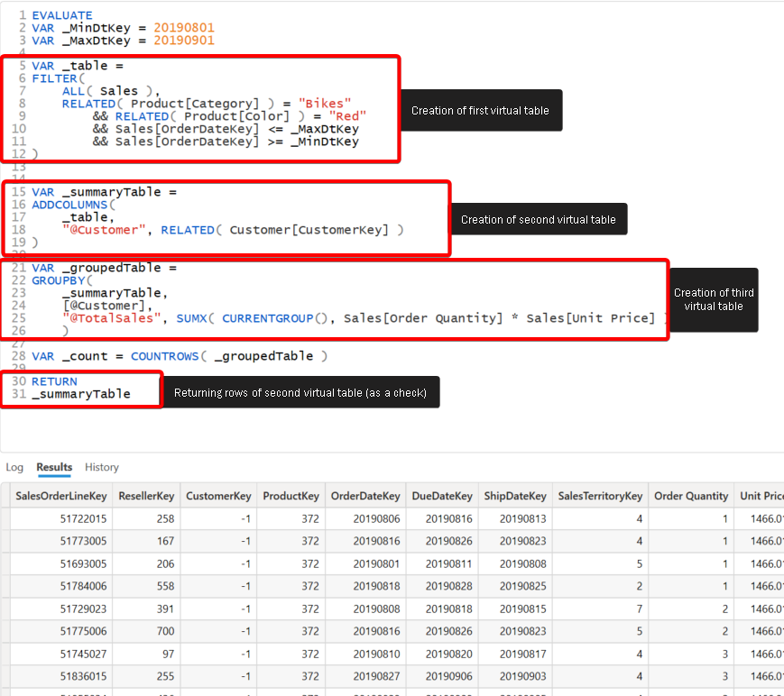
Task: Select the Results tab
Action: [x=52, y=467]
